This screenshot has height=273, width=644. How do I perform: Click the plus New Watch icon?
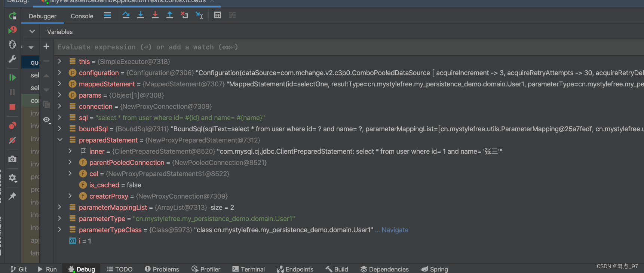click(46, 46)
